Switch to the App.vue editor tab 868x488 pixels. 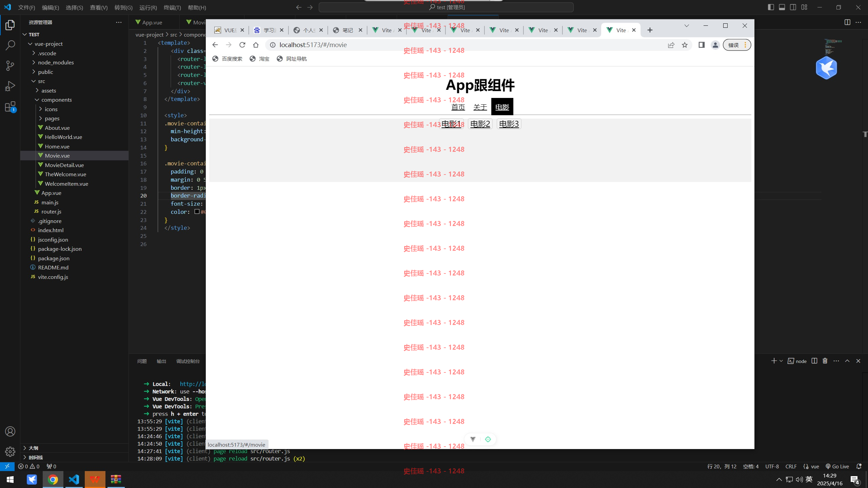point(152,22)
